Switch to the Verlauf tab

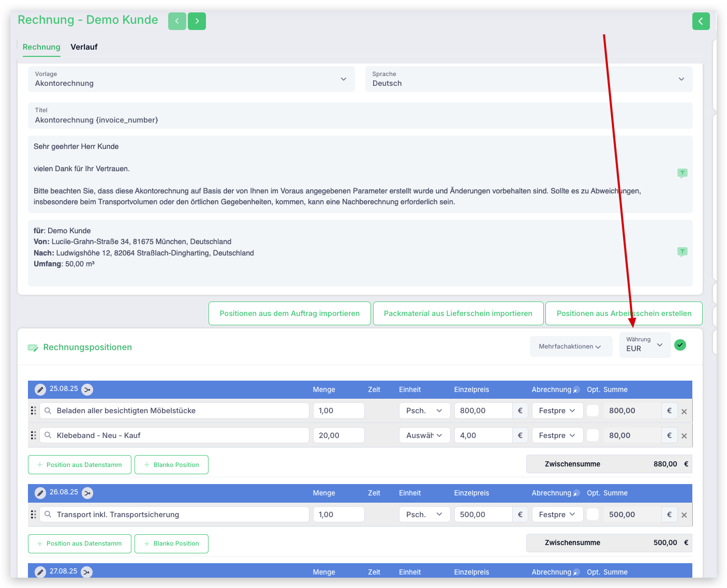click(x=84, y=47)
